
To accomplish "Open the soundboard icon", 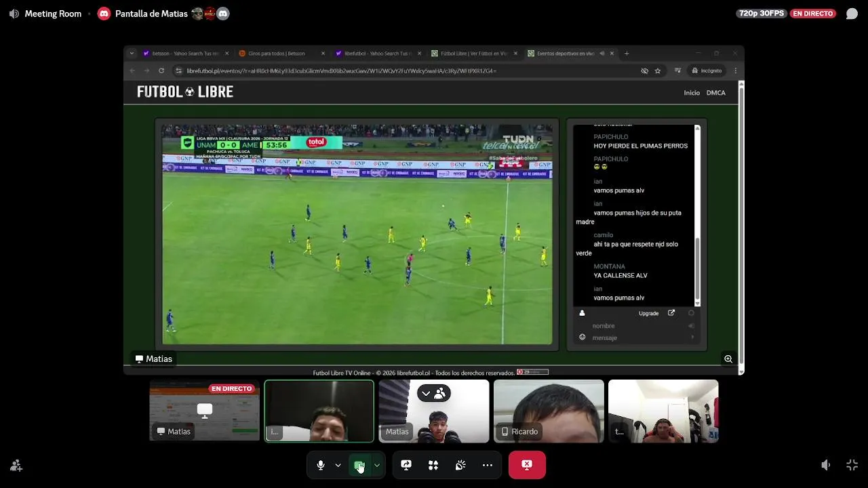I will pos(460,465).
